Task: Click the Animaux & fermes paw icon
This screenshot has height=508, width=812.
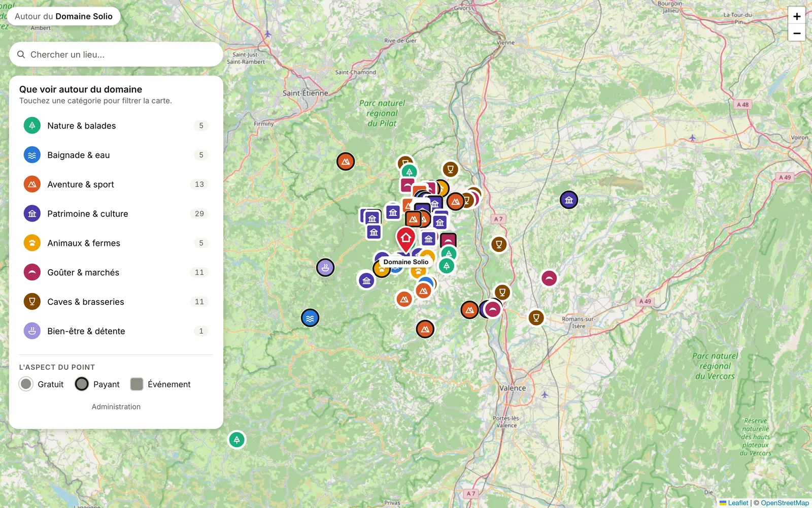Action: [32, 243]
